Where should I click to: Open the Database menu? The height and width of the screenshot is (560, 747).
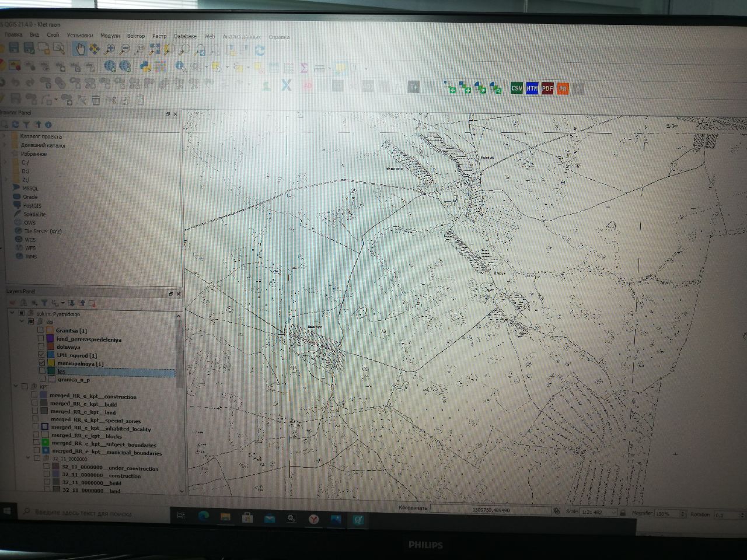coord(185,36)
